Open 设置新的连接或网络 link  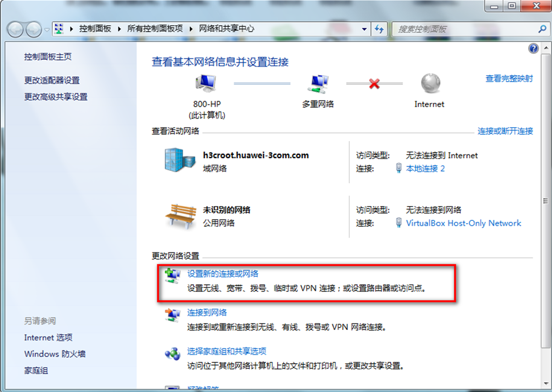pos(223,274)
